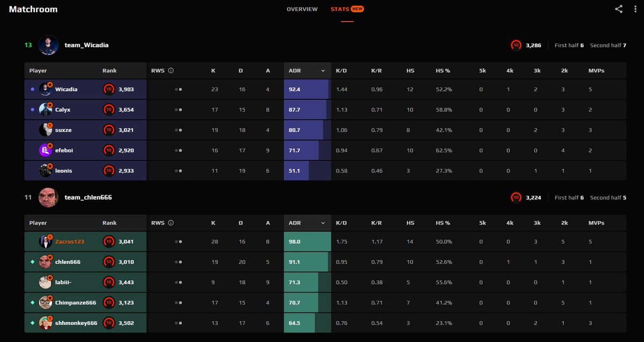This screenshot has height=342, width=644.
Task: Click Wicadia's player avatar
Action: pyautogui.click(x=46, y=89)
